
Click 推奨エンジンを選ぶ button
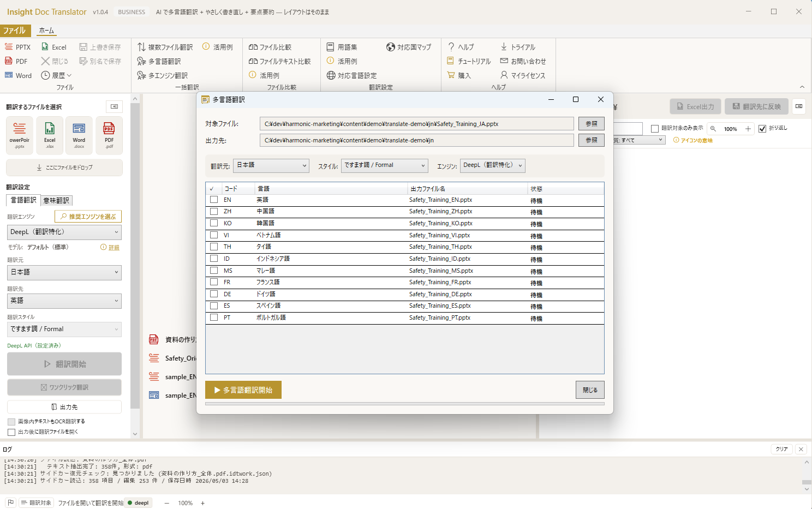point(88,217)
